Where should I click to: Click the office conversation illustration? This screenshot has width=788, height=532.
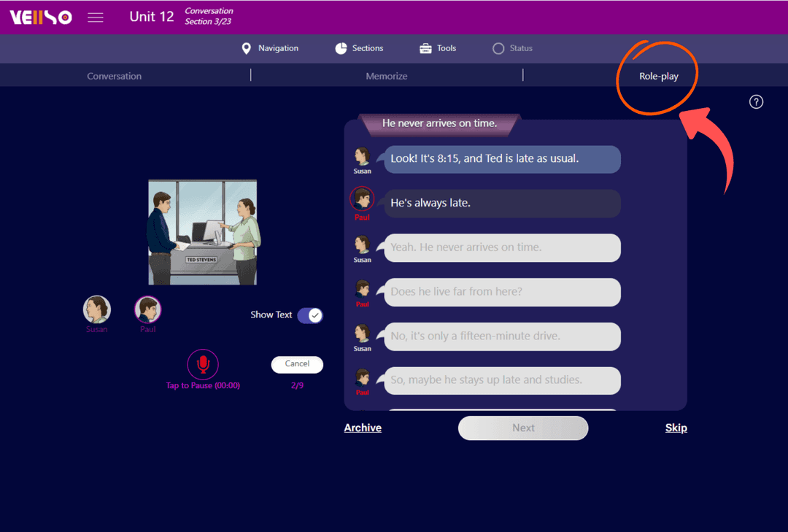tap(203, 233)
